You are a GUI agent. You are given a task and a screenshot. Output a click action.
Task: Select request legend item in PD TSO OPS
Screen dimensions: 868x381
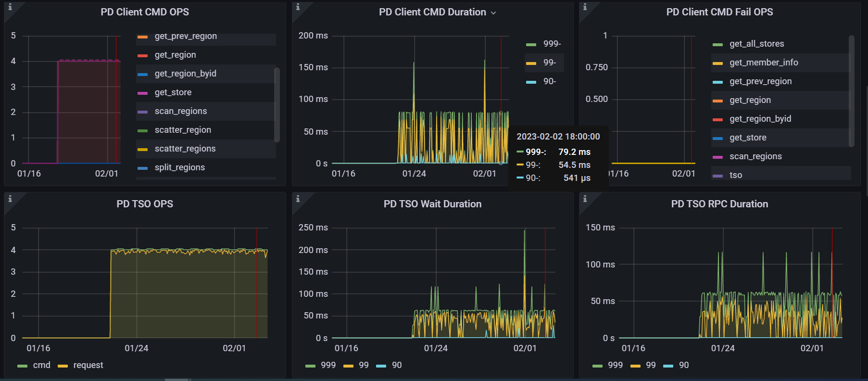(x=88, y=365)
